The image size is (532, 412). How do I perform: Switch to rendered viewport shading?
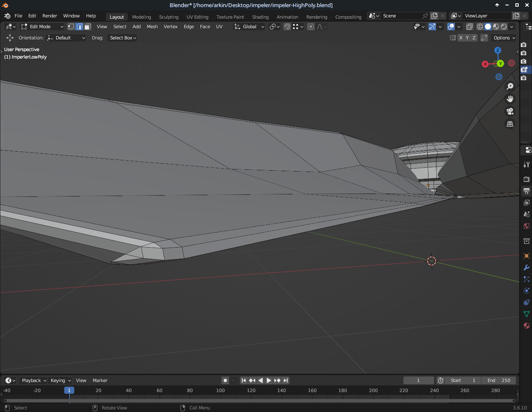pyautogui.click(x=504, y=27)
